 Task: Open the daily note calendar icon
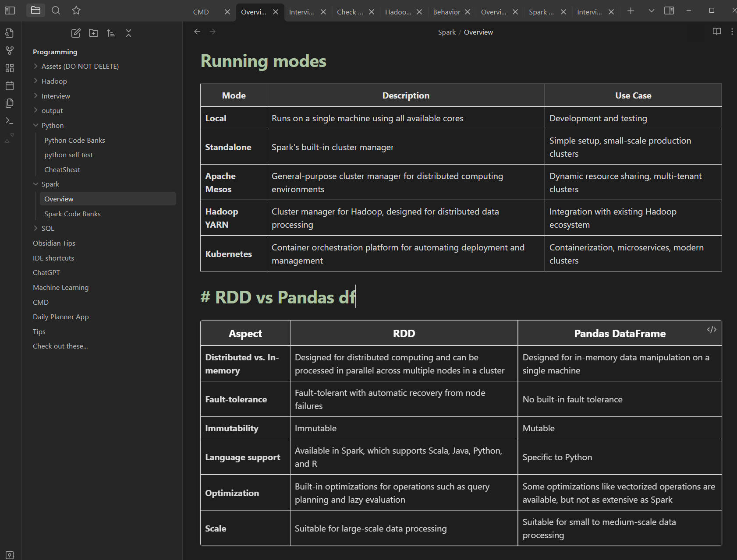pos(10,86)
